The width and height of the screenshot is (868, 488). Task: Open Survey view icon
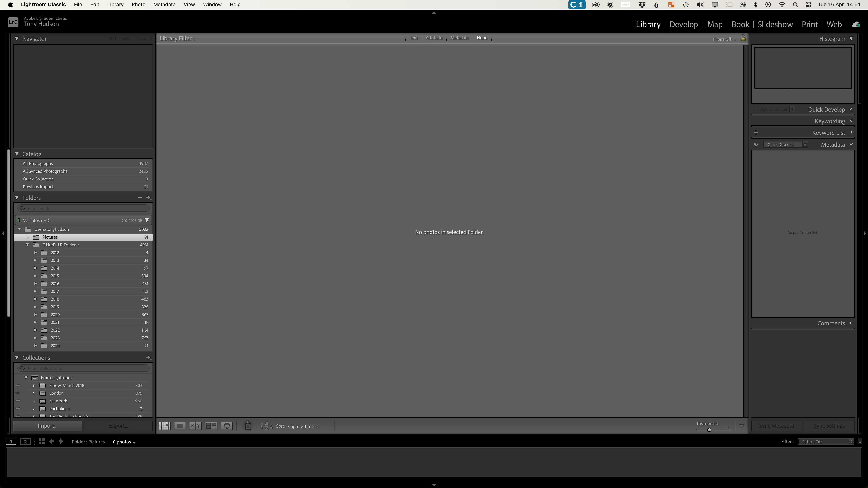[211, 426]
